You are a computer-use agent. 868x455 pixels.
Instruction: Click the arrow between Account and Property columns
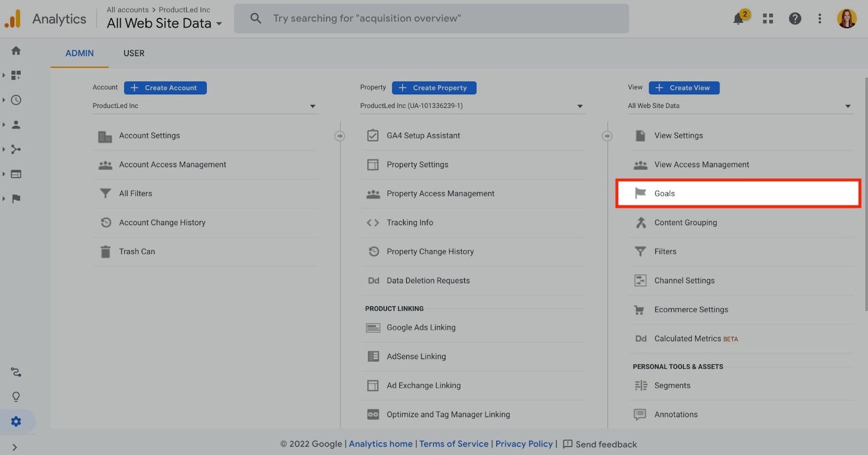click(x=340, y=136)
